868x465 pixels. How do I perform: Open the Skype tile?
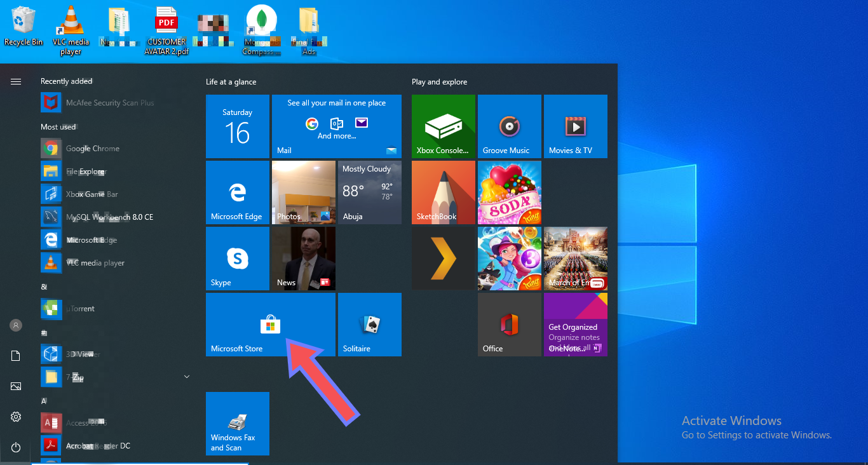click(x=238, y=259)
